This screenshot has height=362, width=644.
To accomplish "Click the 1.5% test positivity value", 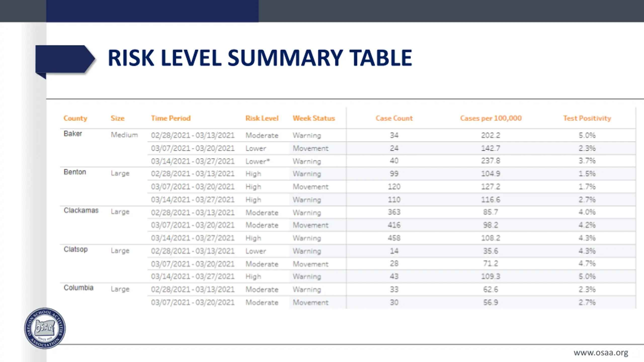I will tap(587, 174).
